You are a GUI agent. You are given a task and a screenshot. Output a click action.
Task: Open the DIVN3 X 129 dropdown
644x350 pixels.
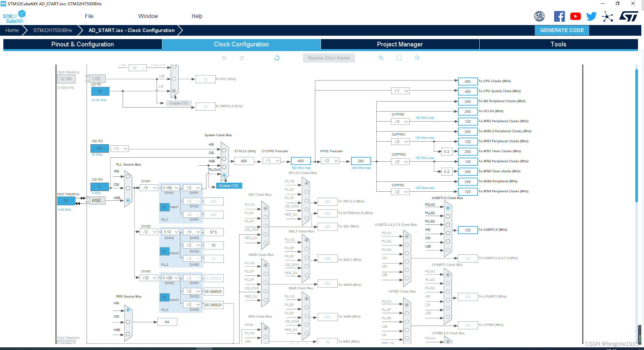coord(170,278)
